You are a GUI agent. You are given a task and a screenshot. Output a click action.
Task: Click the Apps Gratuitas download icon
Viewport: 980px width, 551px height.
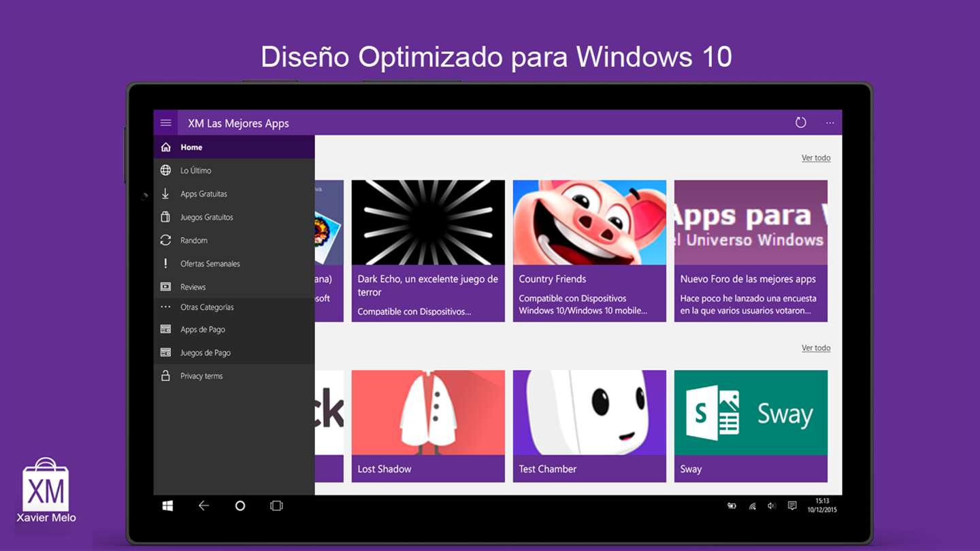165,194
